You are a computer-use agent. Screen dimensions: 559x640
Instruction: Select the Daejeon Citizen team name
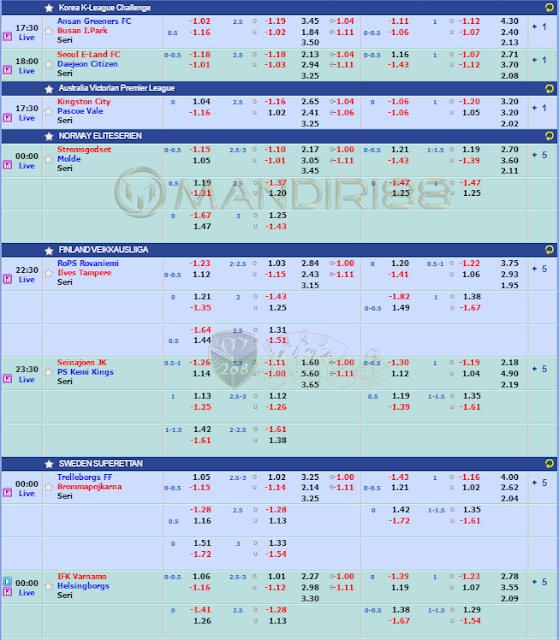point(87,64)
